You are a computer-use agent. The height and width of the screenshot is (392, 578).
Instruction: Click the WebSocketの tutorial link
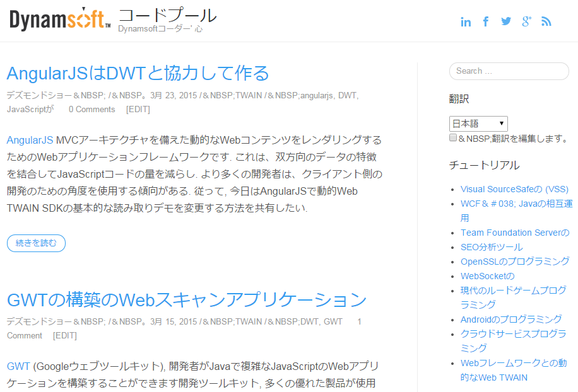click(487, 276)
